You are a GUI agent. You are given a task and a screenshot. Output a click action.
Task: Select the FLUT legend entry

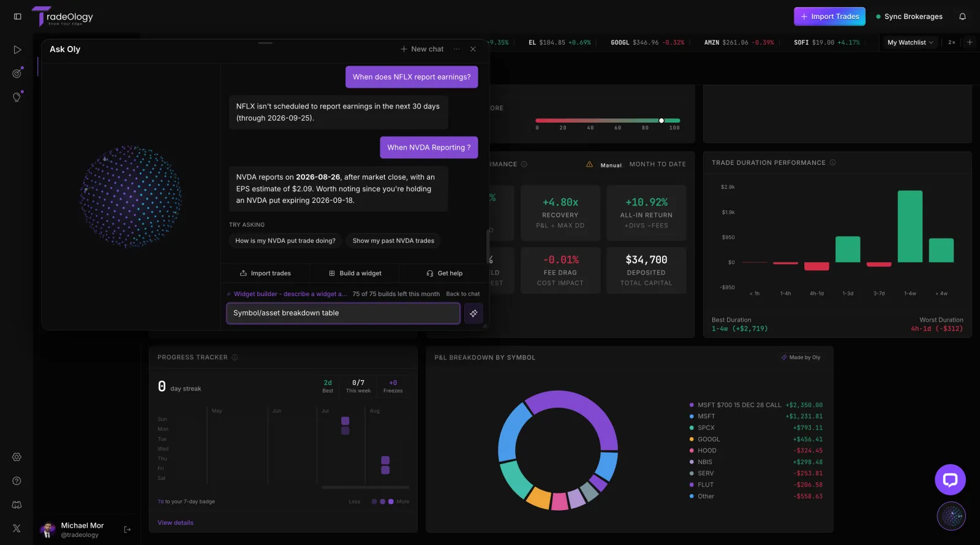click(x=756, y=485)
